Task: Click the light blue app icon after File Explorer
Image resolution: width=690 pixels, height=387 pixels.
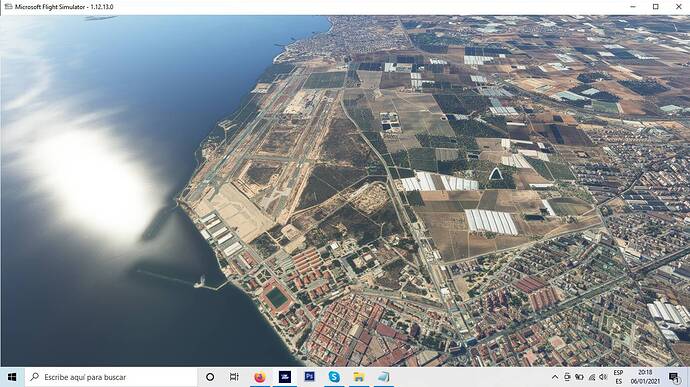Action: point(383,377)
